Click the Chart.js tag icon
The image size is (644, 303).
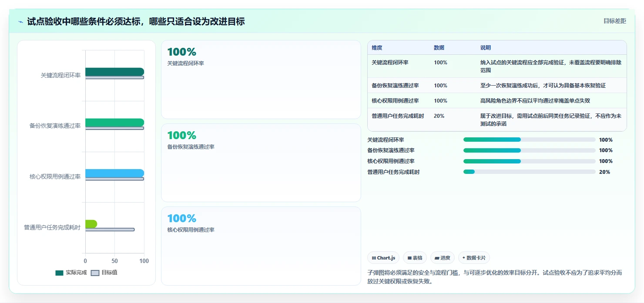[374, 258]
